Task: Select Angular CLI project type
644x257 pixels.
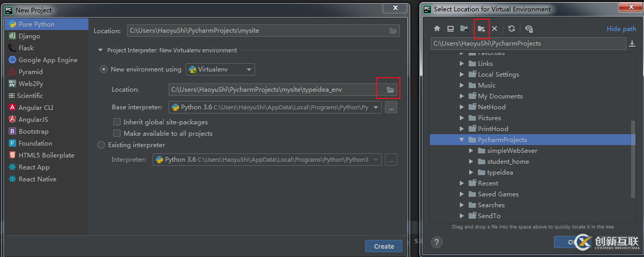Action: pos(47,108)
